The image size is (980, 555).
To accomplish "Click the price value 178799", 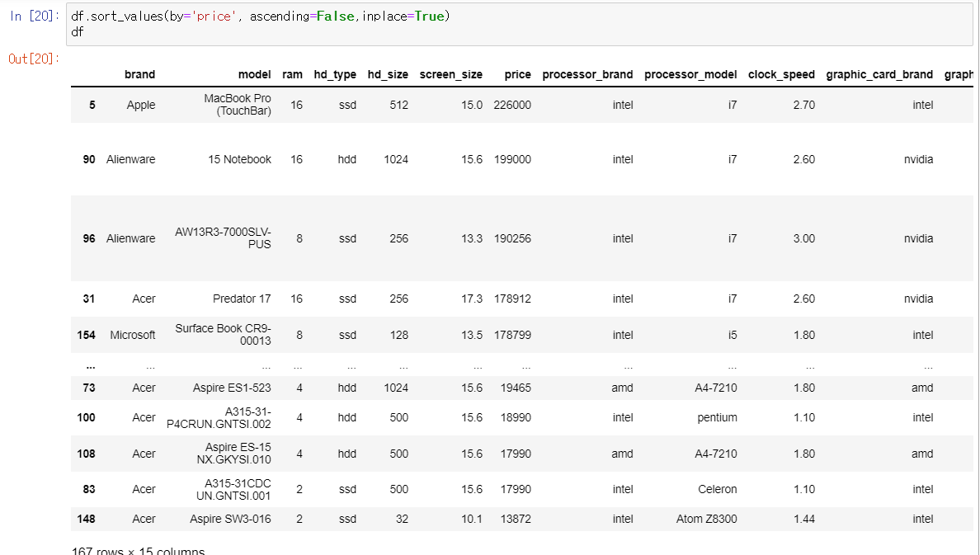I will point(512,335).
